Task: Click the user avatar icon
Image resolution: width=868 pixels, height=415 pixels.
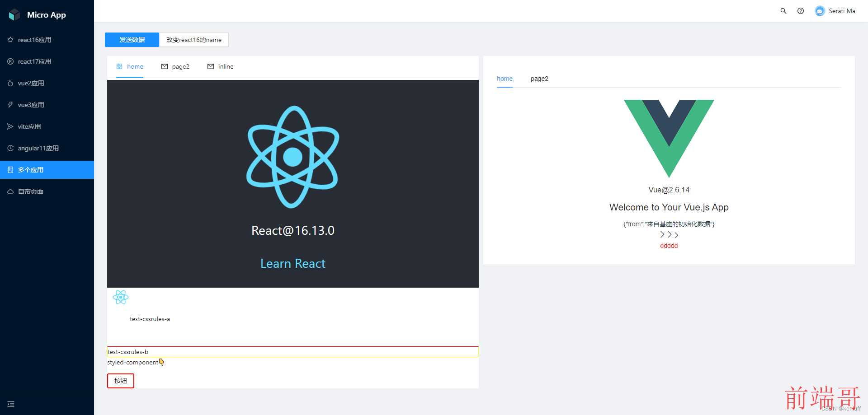Action: coord(820,11)
